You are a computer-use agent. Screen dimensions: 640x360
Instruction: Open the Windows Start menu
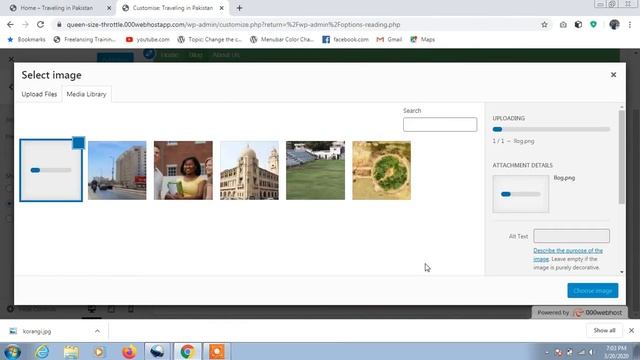click(12, 351)
